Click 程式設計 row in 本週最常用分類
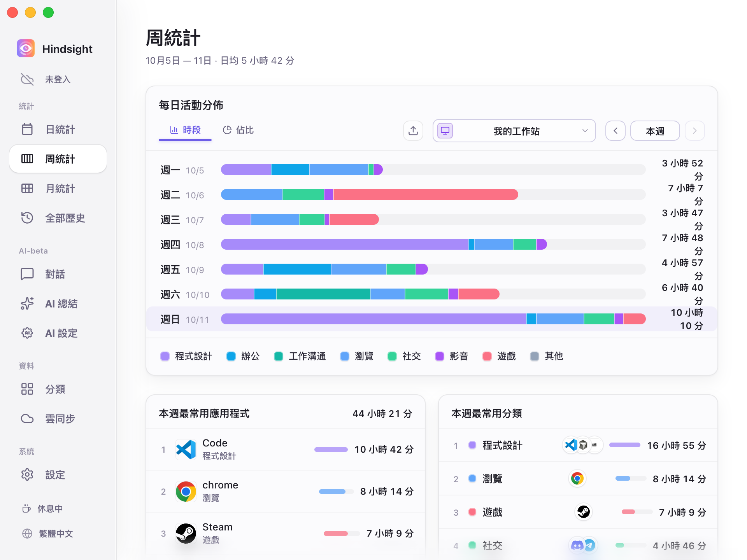Screen dimensions: 747x560 point(578,445)
